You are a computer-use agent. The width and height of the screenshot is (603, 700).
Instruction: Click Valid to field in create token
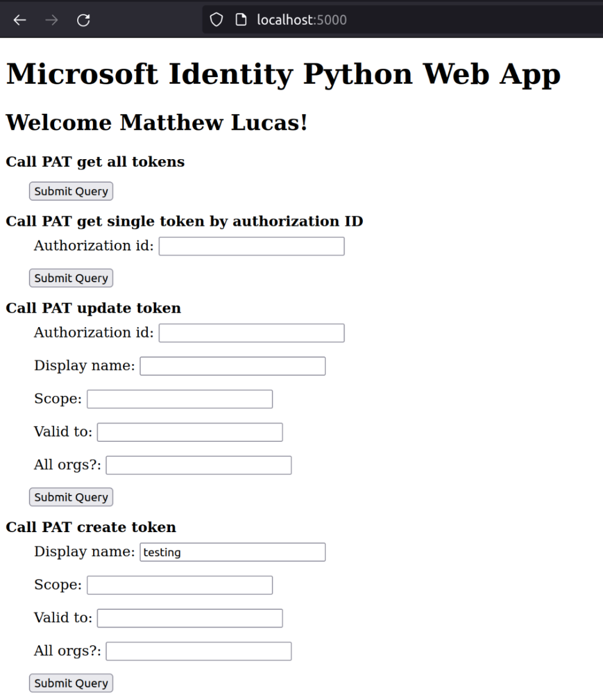190,618
